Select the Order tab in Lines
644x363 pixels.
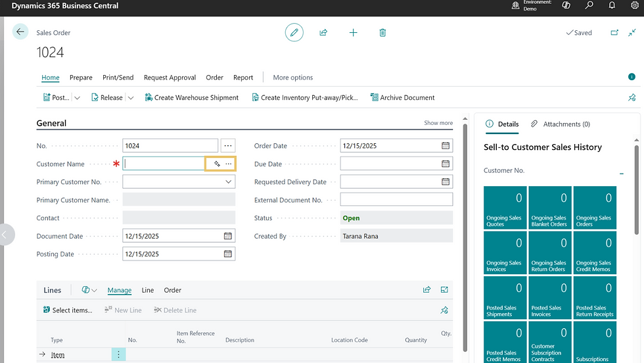click(172, 290)
